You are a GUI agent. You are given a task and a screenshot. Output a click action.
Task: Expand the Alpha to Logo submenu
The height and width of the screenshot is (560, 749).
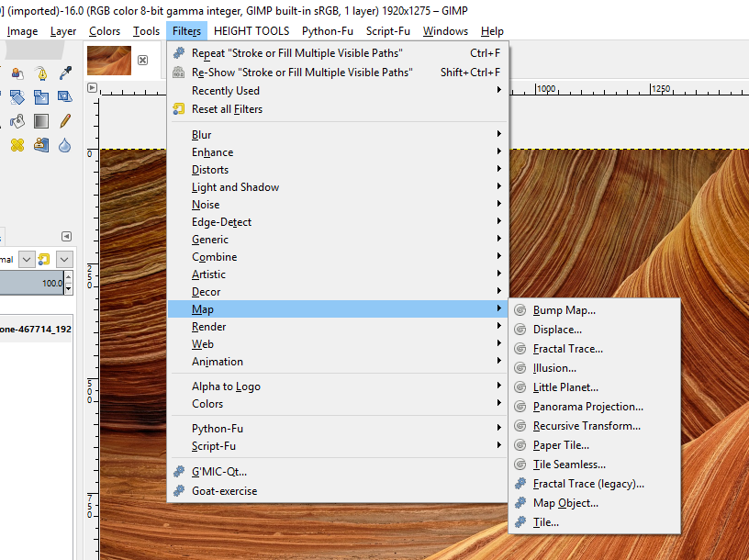coord(338,386)
